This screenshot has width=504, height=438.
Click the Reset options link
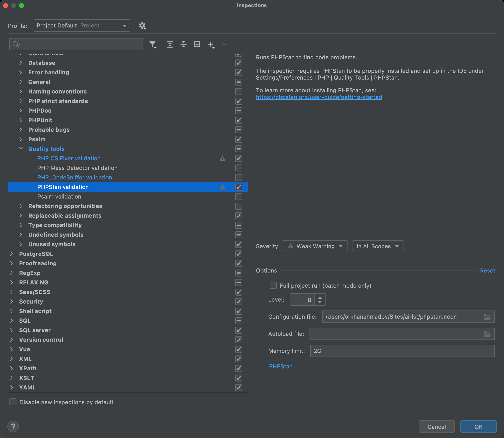pos(487,271)
